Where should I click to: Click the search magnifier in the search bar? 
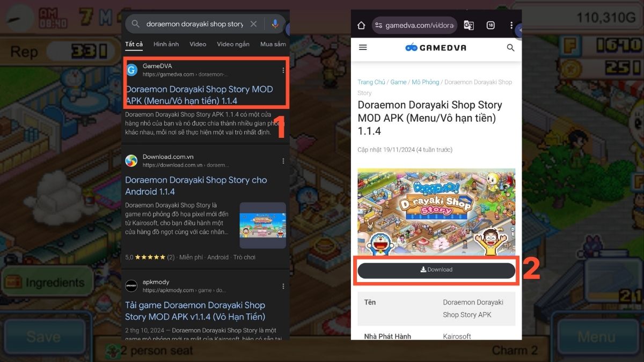click(136, 24)
